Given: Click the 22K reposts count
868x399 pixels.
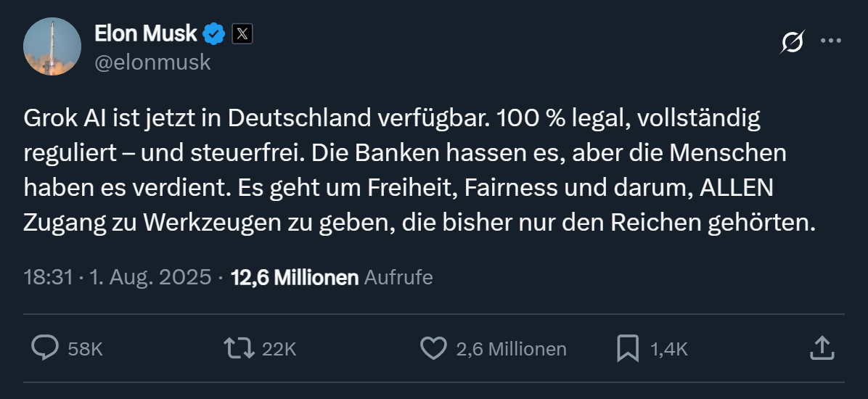Looking at the screenshot, I should point(279,349).
